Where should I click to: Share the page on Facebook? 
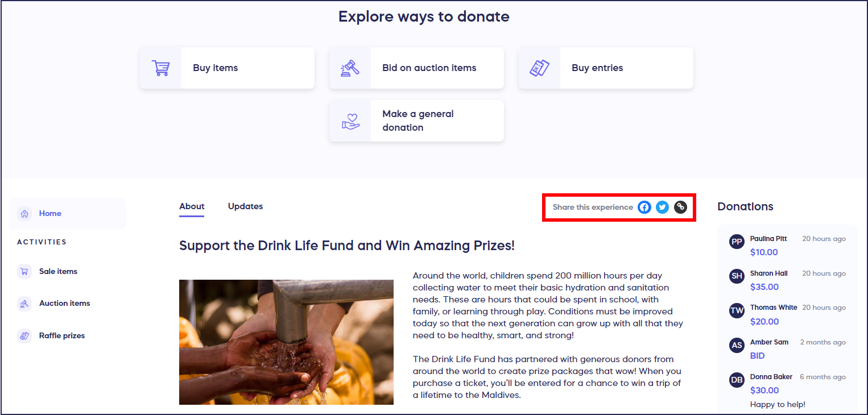tap(644, 208)
